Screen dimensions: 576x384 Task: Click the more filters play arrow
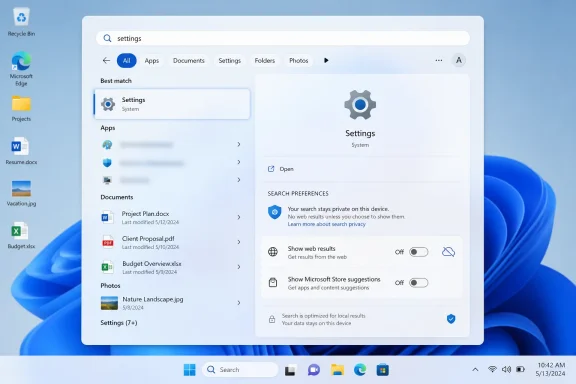tap(326, 60)
